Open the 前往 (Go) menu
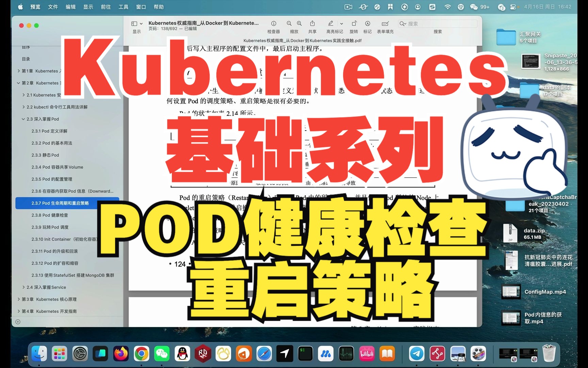 (x=106, y=7)
